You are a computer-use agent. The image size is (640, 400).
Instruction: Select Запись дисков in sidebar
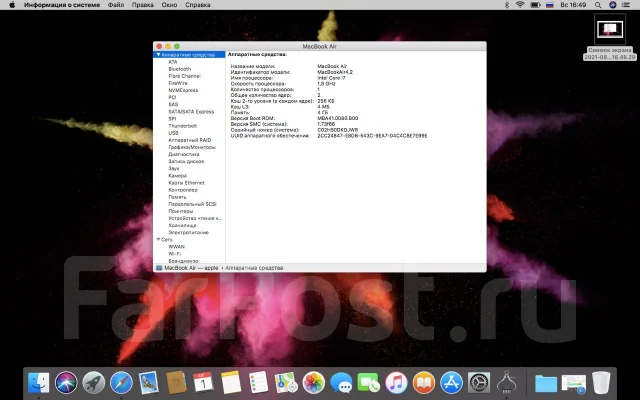[186, 161]
